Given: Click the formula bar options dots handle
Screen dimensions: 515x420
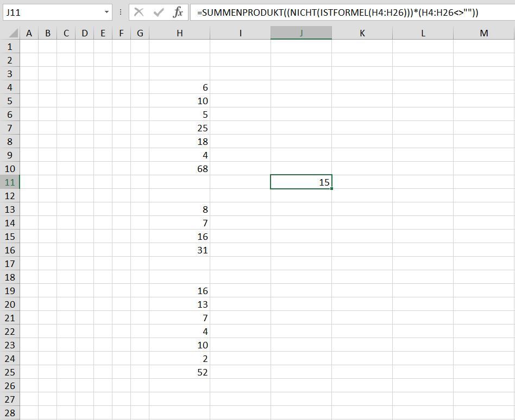Looking at the screenshot, I should [121, 12].
